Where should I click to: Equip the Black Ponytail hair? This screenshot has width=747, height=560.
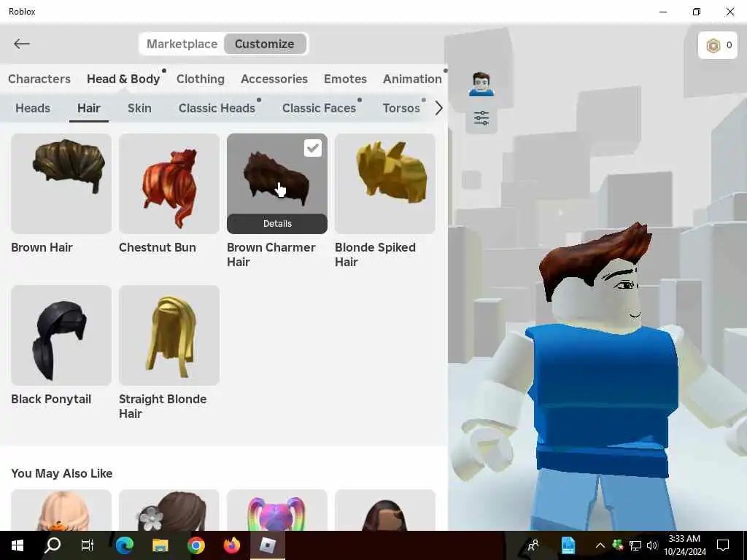pos(61,335)
